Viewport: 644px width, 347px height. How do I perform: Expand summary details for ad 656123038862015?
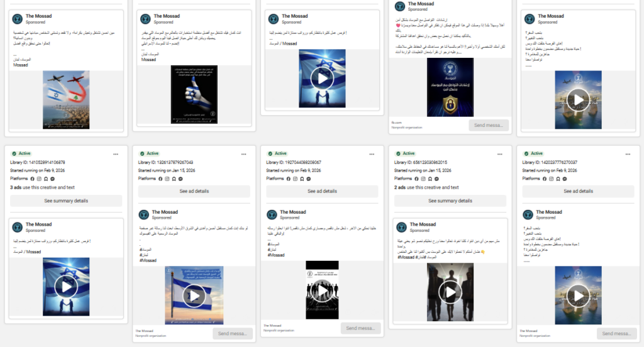[x=451, y=201]
